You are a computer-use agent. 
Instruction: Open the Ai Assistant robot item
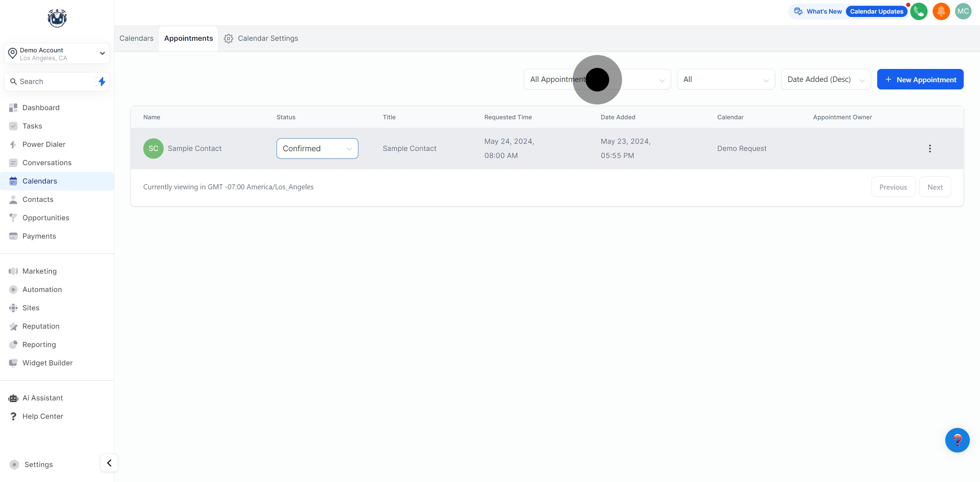pyautogui.click(x=43, y=398)
